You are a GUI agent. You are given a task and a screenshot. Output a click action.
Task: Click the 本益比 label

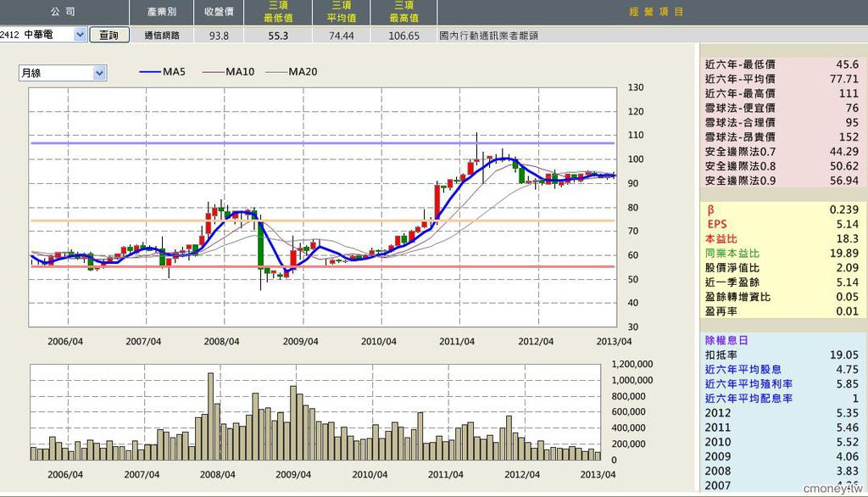(x=721, y=238)
